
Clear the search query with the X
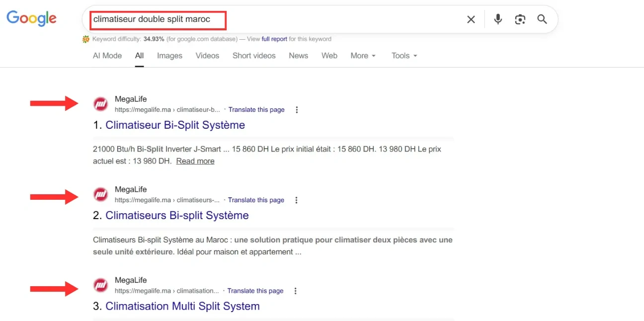tap(471, 19)
